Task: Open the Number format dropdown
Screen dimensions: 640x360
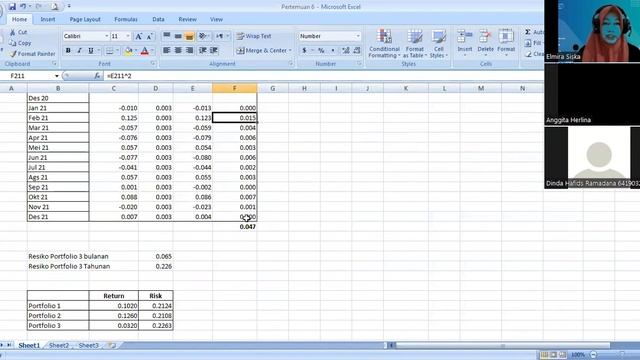Action: (358, 36)
